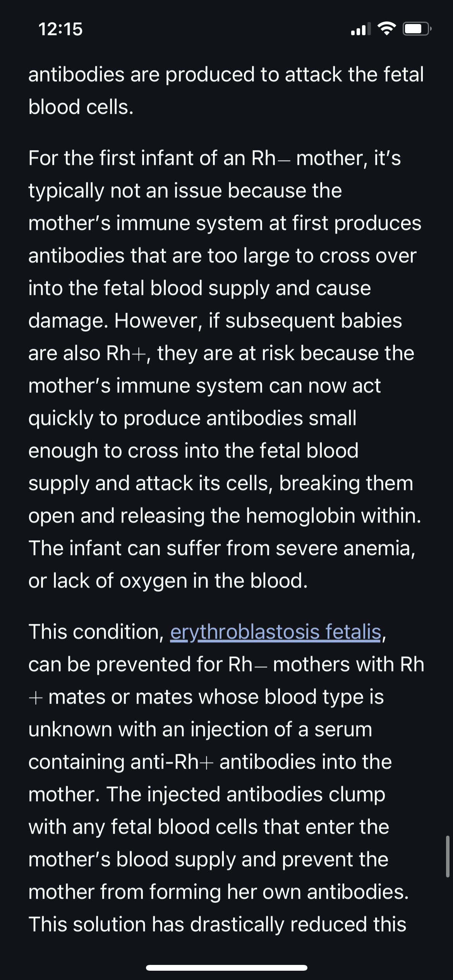Tap the 12:15 clock in status bar
Viewport: 453px width, 980px height.
pyautogui.click(x=60, y=29)
